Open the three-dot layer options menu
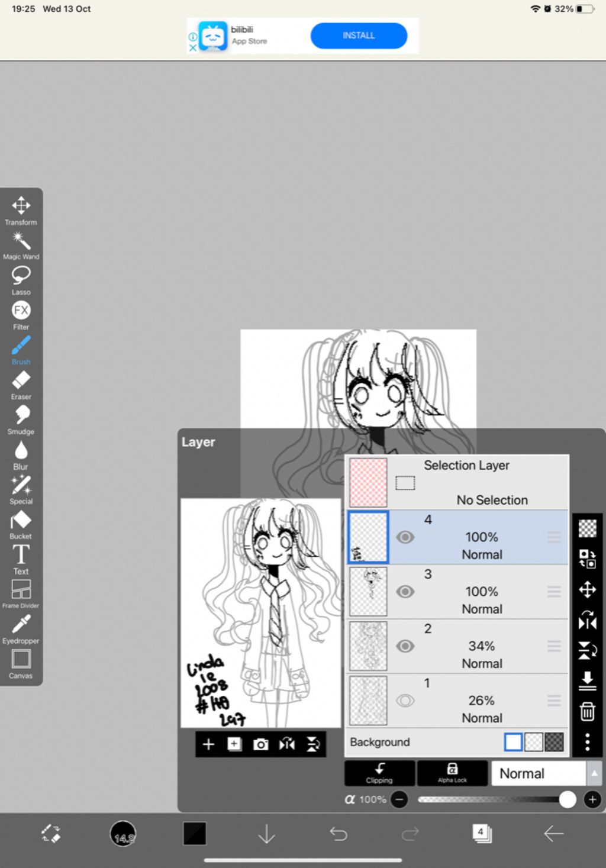 (587, 742)
